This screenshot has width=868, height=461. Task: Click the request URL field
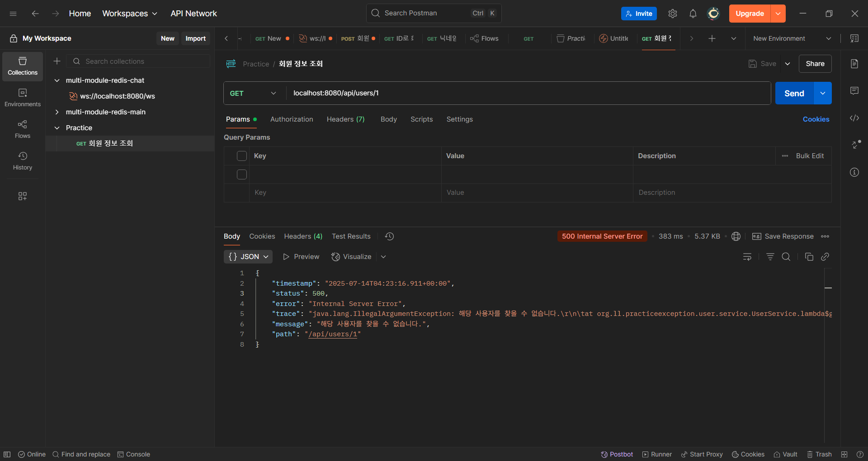click(528, 93)
